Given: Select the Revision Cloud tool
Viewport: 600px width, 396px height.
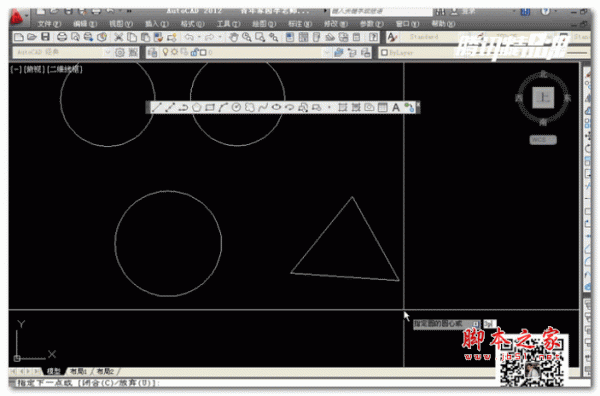Looking at the screenshot, I should coord(249,108).
